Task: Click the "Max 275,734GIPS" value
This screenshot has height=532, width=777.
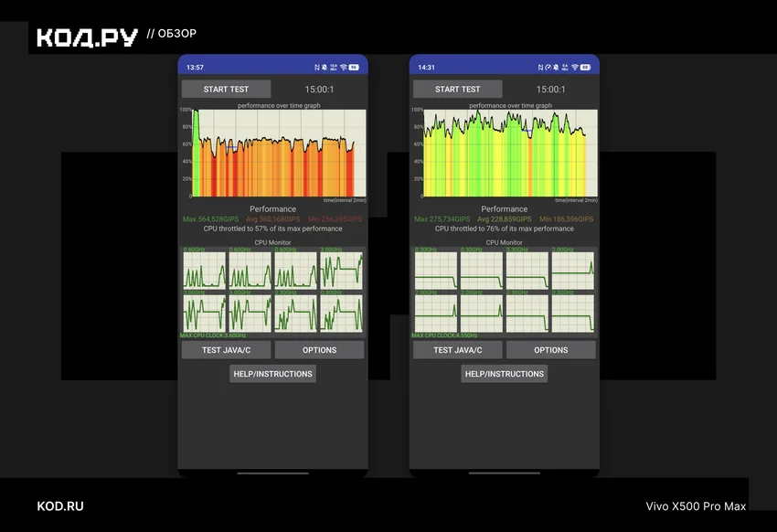Action: tap(442, 219)
